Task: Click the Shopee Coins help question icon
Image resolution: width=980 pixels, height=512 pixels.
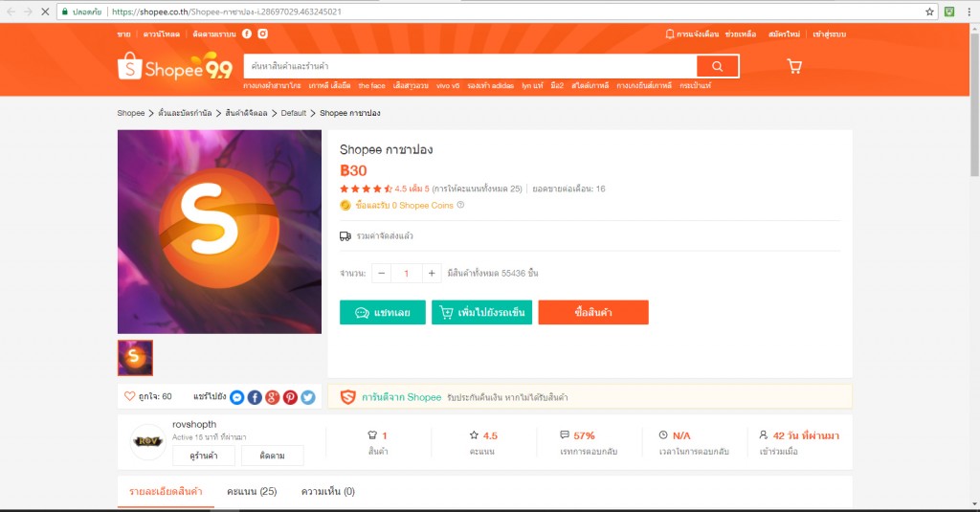Action: (x=460, y=205)
